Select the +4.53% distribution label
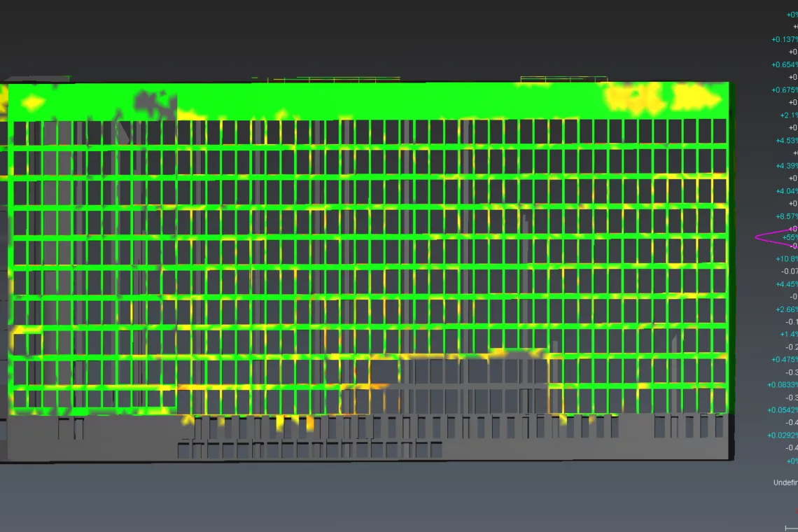 click(786, 141)
